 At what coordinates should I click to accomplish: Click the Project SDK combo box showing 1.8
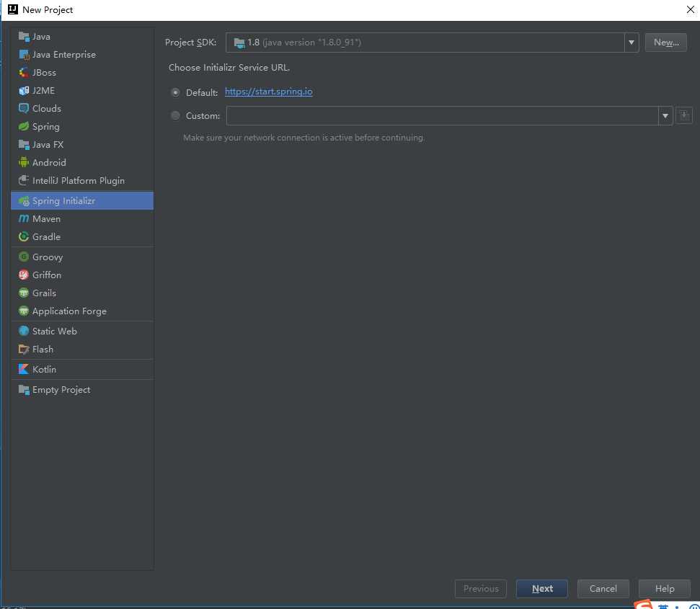(x=432, y=43)
